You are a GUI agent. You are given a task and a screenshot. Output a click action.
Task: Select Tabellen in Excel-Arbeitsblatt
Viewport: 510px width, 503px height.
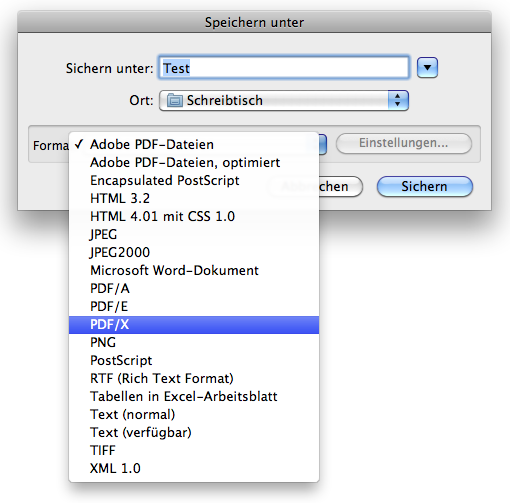tap(194, 397)
